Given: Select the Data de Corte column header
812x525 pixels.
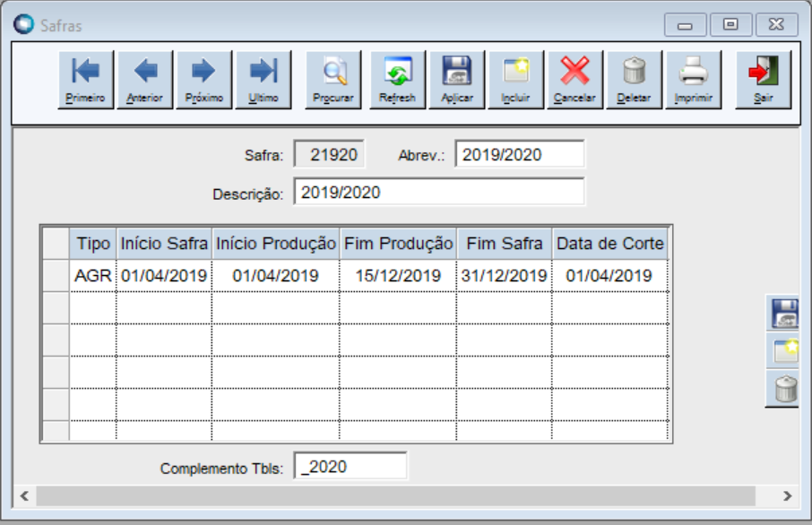Looking at the screenshot, I should point(610,244).
